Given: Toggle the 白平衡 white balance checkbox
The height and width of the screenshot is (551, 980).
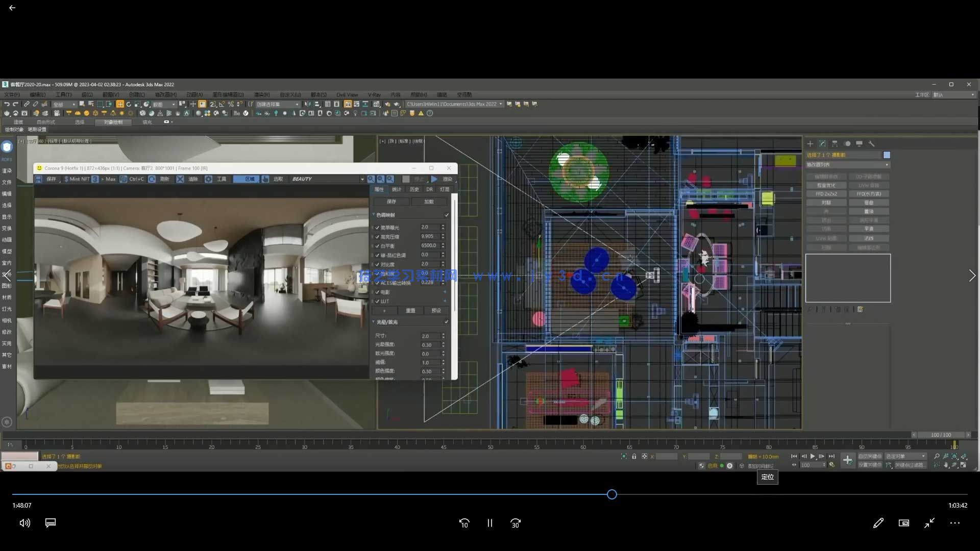Looking at the screenshot, I should tap(378, 246).
